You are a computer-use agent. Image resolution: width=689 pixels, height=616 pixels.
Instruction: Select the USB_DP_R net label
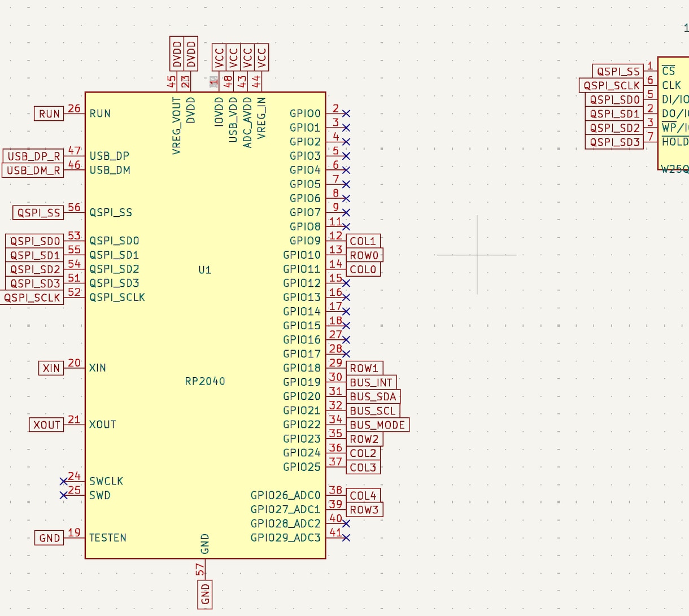pyautogui.click(x=33, y=156)
